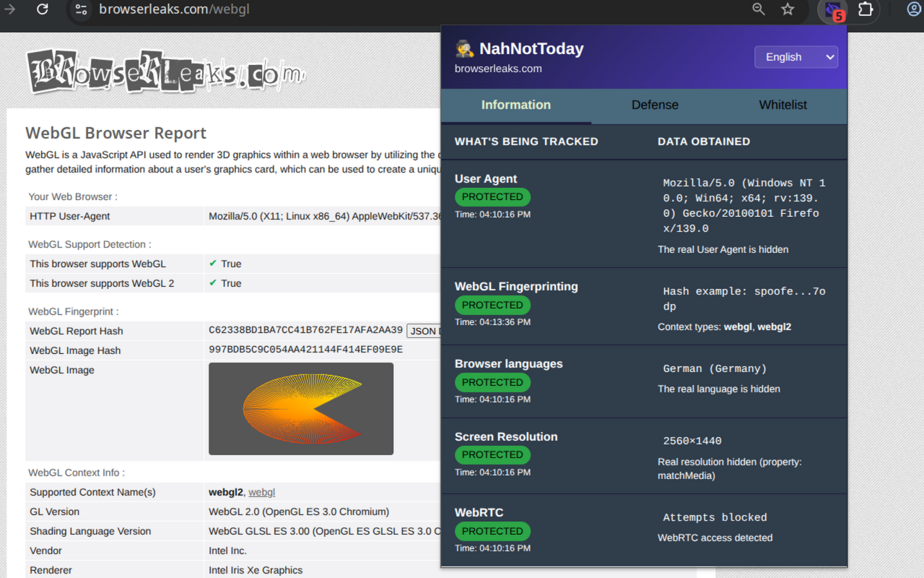Click the Browser languages tracker title
924x578 pixels.
[509, 364]
